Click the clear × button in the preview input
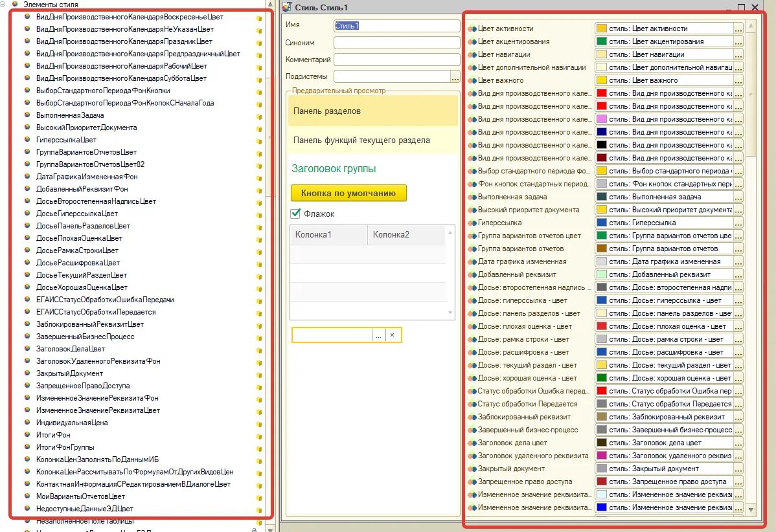 click(x=392, y=335)
